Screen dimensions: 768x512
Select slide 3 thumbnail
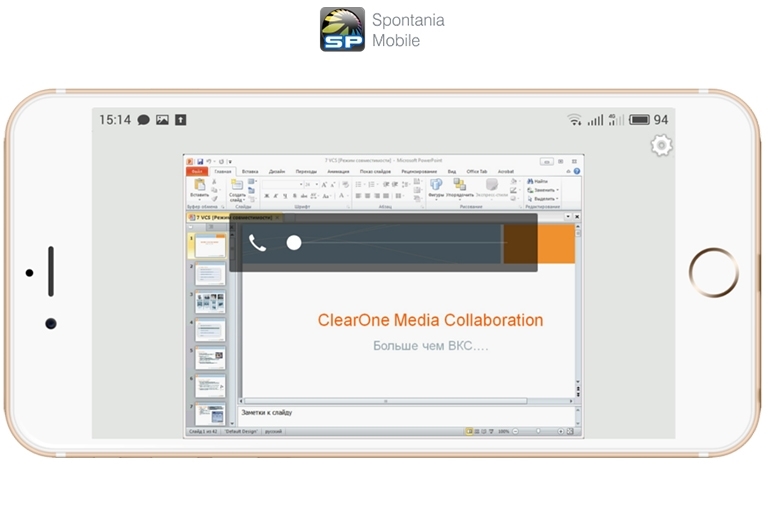(x=210, y=302)
